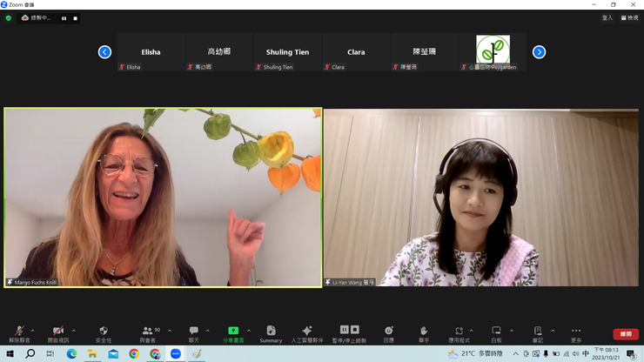Screen dimensions: 644x362
Task: Open the AI Companion sparkle icon
Action: [306, 332]
